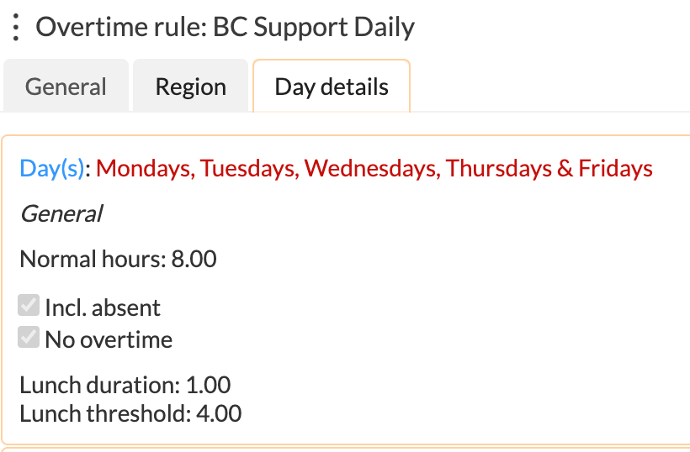Click the red Wednesdays text
The width and height of the screenshot is (690, 452).
click(369, 168)
